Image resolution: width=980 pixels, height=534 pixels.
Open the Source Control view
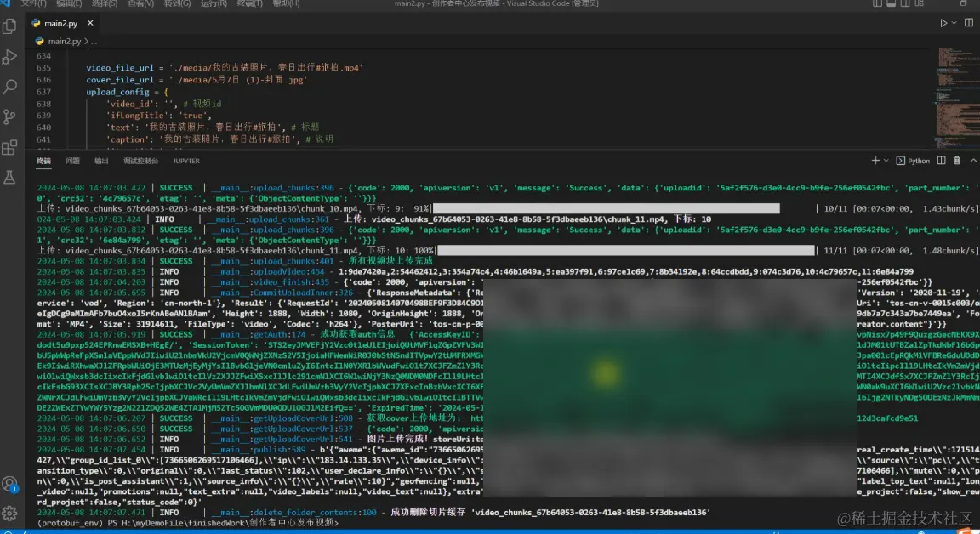click(9, 116)
